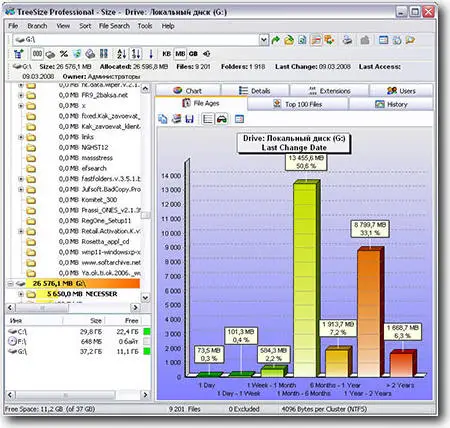
Task: Expand the fastfolders.v.3.5.1 folder
Action: point(21,179)
